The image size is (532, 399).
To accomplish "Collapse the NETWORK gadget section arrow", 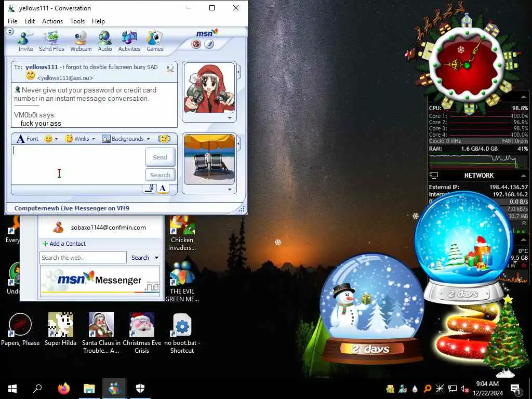I will pyautogui.click(x=524, y=176).
